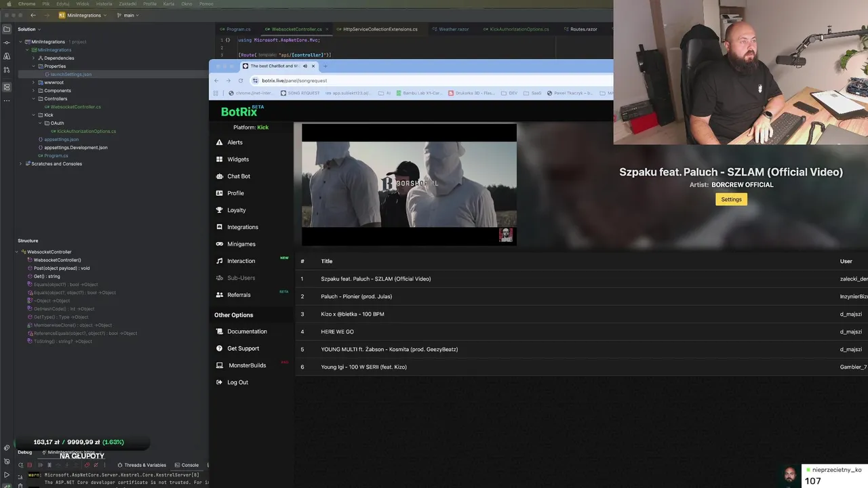Open the MiniIntegrations solution dropdown in Rider

(x=83, y=15)
